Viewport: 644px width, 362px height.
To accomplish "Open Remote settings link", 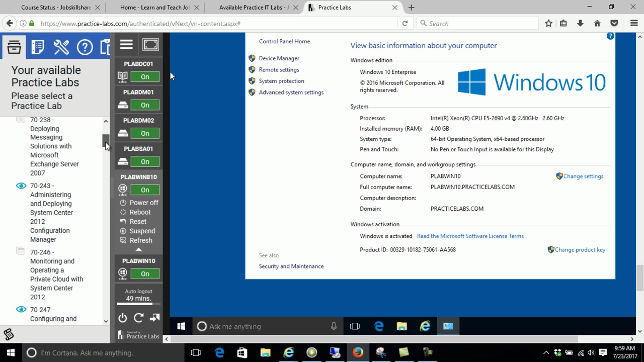I will pyautogui.click(x=279, y=70).
